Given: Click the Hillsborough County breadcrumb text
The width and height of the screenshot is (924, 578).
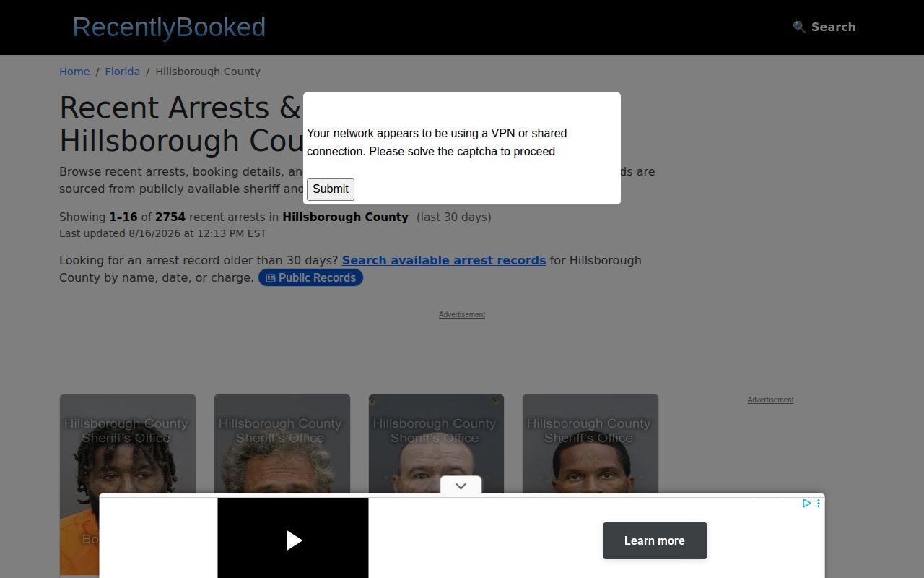Looking at the screenshot, I should pos(208,72).
